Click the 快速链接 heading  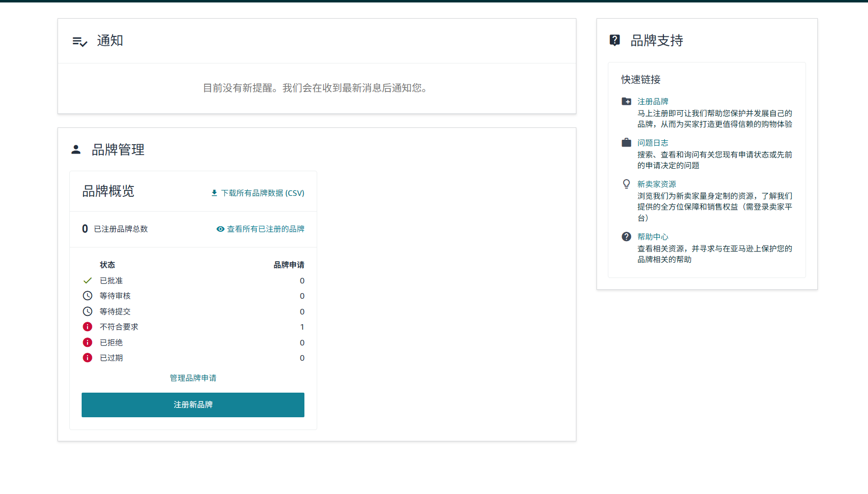pos(641,79)
